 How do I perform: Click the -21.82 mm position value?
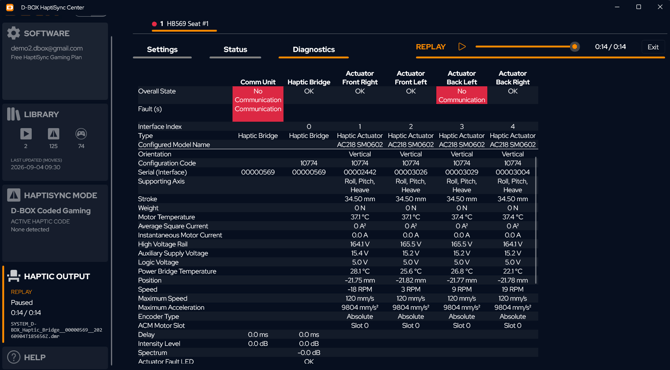[x=411, y=280]
